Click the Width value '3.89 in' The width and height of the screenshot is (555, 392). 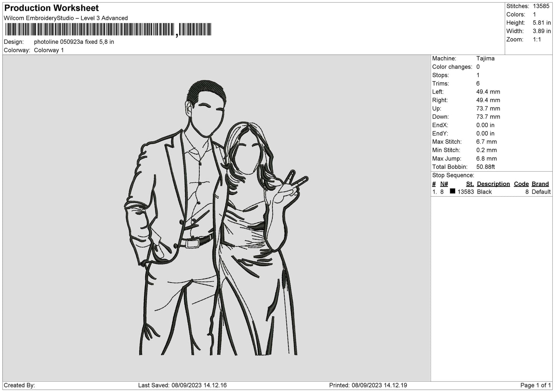542,31
